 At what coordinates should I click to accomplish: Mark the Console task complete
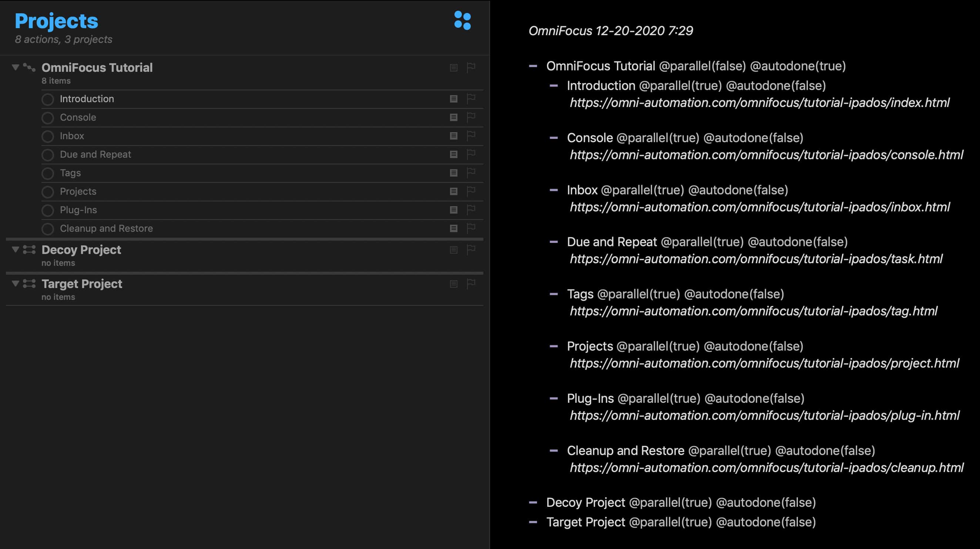tap(47, 118)
